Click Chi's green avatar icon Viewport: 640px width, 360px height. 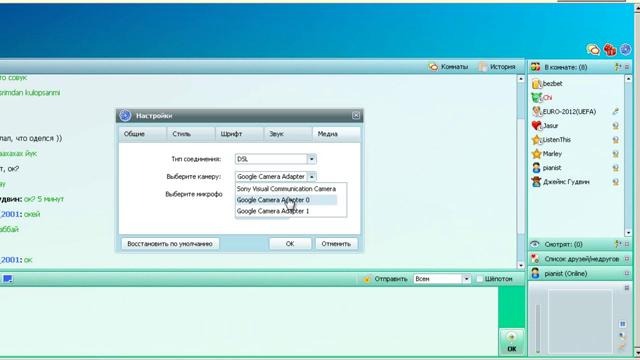[536, 98]
